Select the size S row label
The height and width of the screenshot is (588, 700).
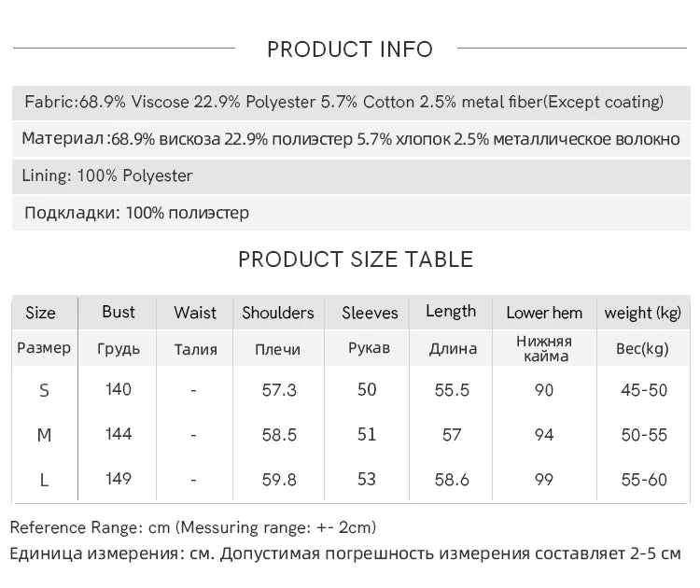[x=44, y=390]
